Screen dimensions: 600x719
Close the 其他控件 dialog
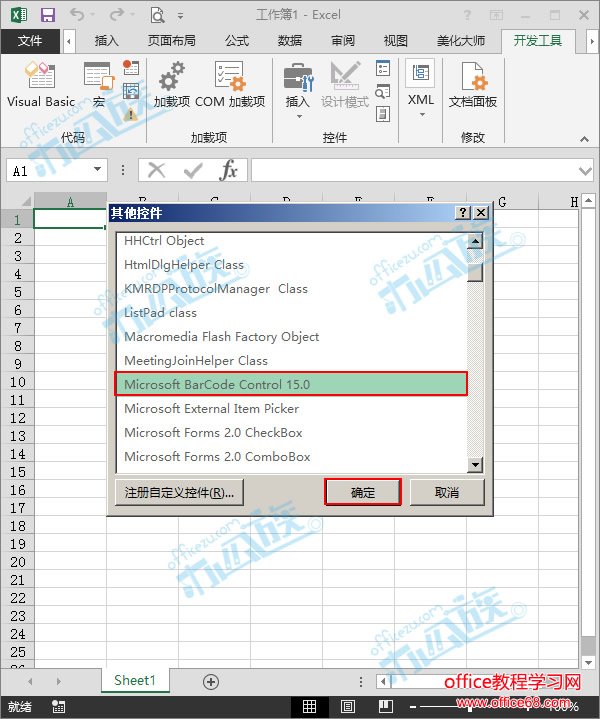tap(481, 212)
